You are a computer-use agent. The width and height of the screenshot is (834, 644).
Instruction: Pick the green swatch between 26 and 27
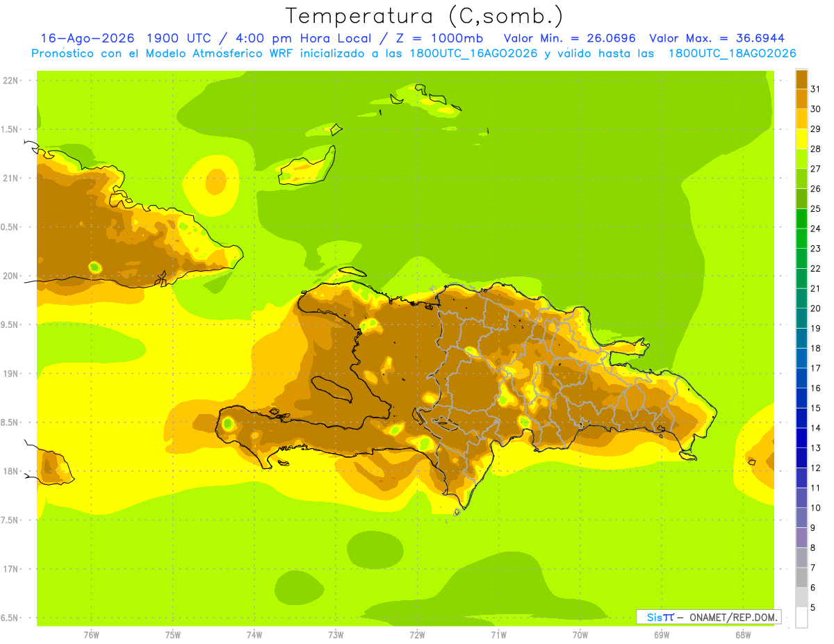coord(801,179)
